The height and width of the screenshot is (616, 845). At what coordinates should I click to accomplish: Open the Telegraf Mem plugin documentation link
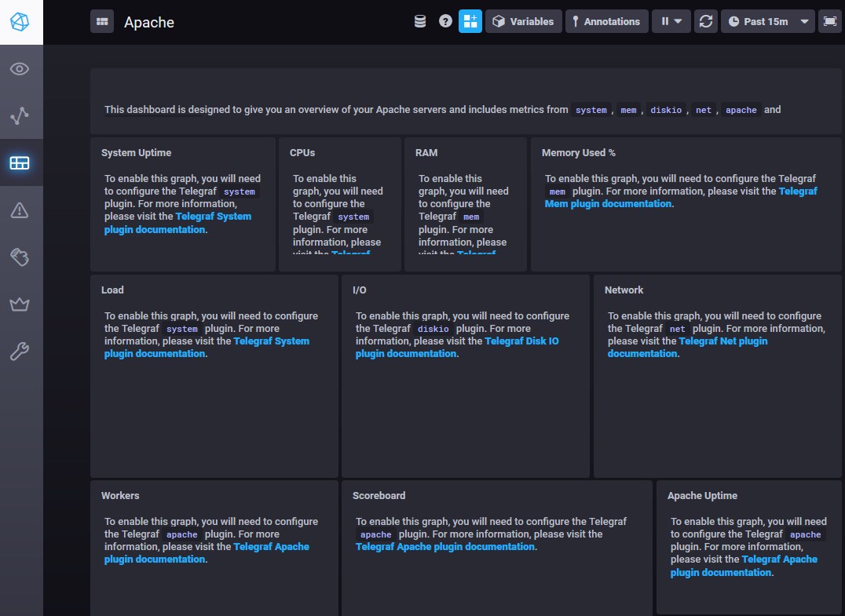click(681, 197)
